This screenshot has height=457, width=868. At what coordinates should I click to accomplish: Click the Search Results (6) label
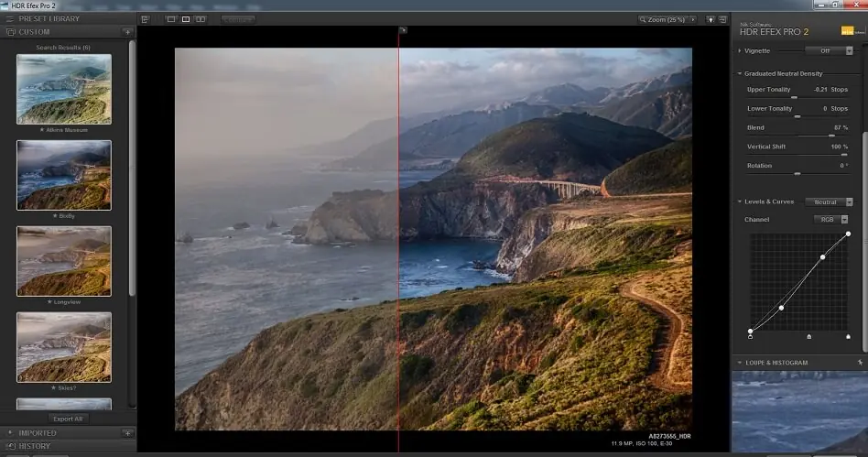[63, 48]
